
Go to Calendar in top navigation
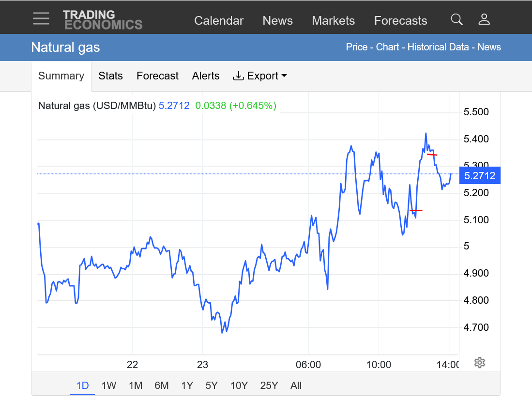tap(219, 21)
